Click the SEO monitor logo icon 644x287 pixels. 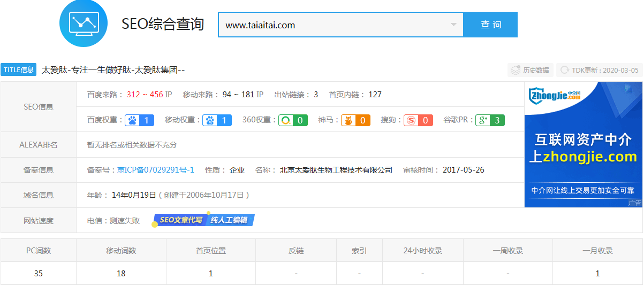click(83, 24)
